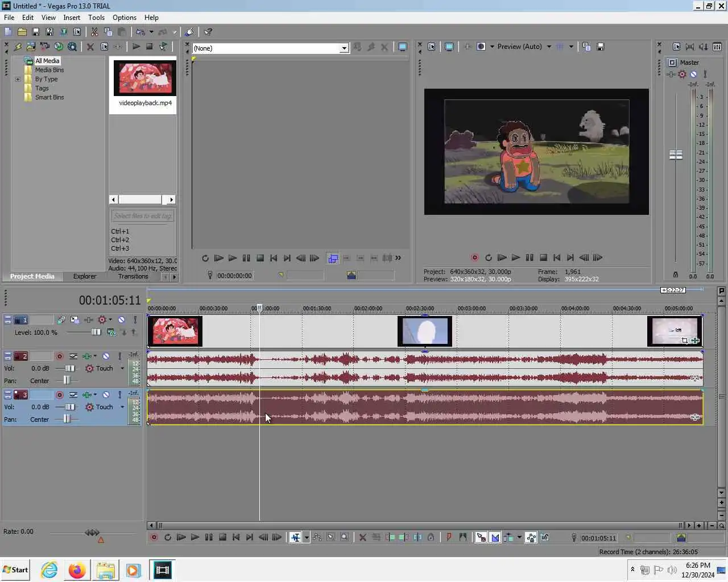This screenshot has width=728, height=582.
Task: Pause the timeline playback
Action: click(x=209, y=537)
